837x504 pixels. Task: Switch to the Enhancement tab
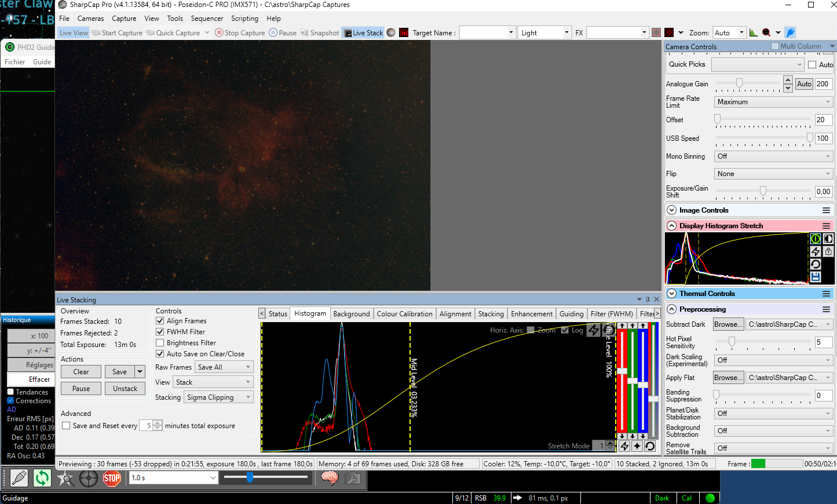tap(532, 313)
